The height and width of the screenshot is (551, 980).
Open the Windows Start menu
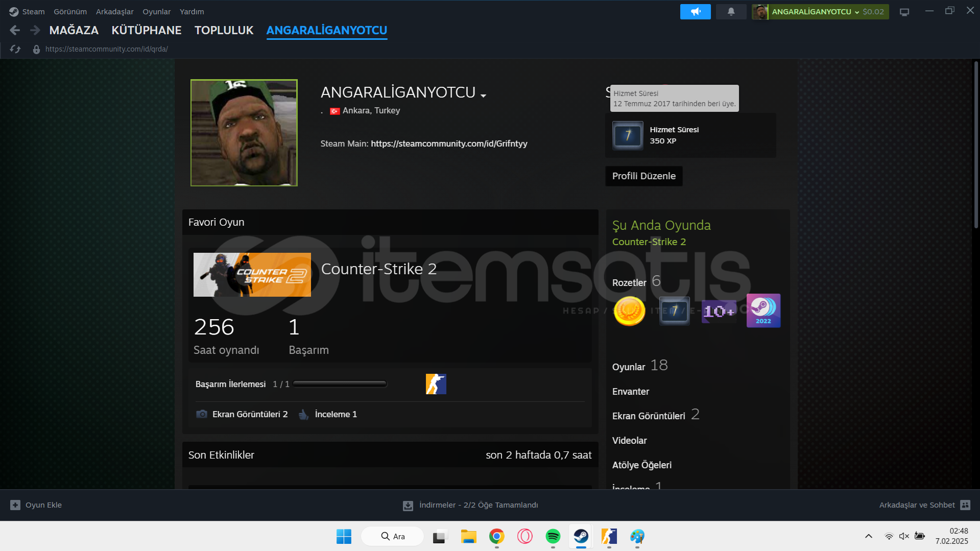(x=344, y=537)
